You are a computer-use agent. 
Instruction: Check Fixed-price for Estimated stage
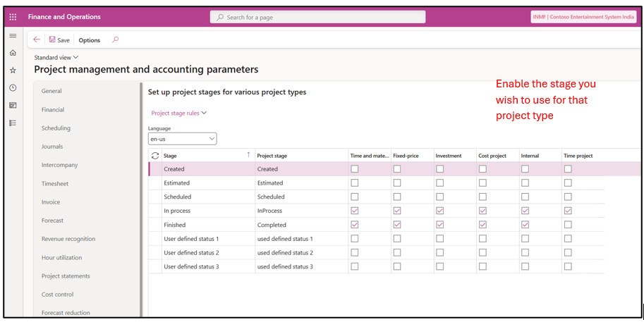(x=396, y=183)
